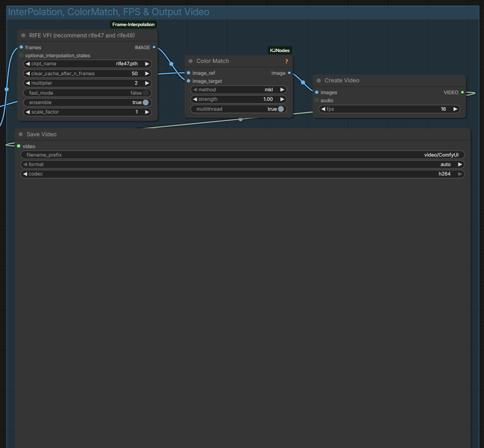Open the format auto combo
The height and width of the screenshot is (448, 484).
tap(242, 164)
